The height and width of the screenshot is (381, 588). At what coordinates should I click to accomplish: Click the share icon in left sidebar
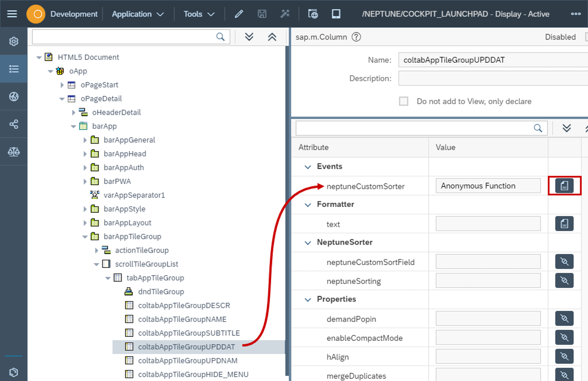click(14, 124)
